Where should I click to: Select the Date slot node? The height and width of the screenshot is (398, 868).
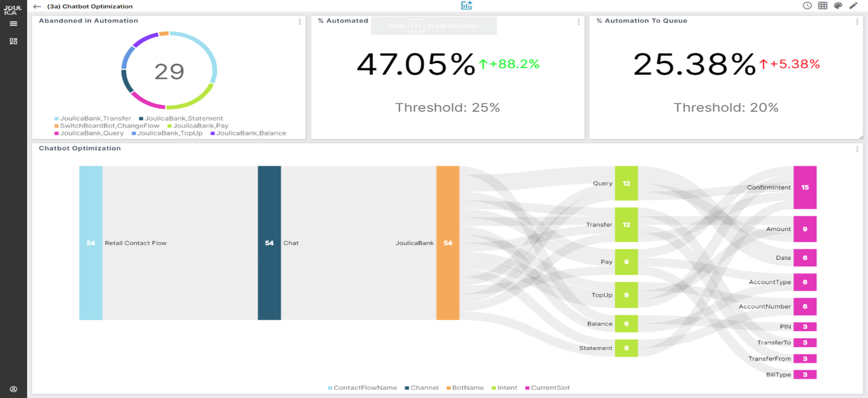804,258
